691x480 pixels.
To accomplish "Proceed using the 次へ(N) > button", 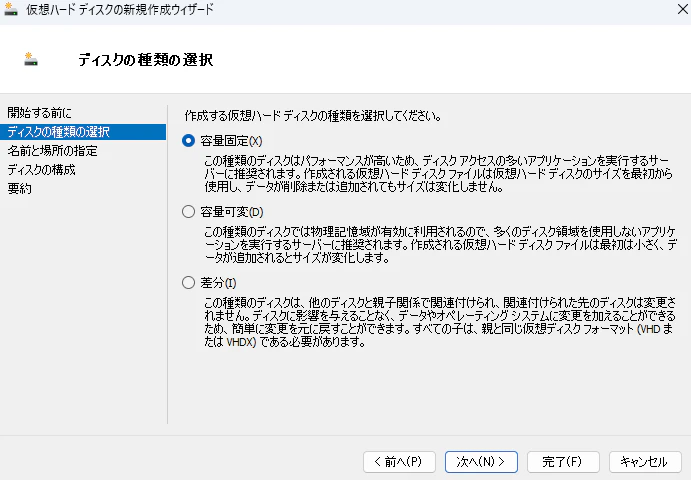I will pos(481,461).
